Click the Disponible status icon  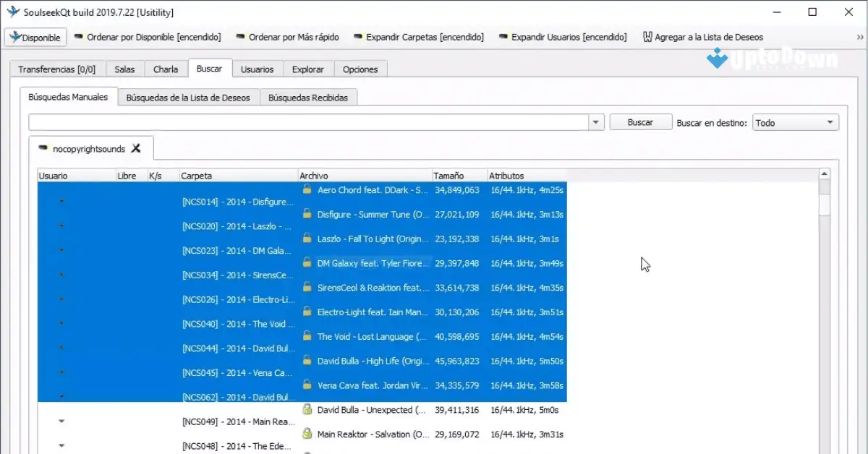tap(16, 36)
